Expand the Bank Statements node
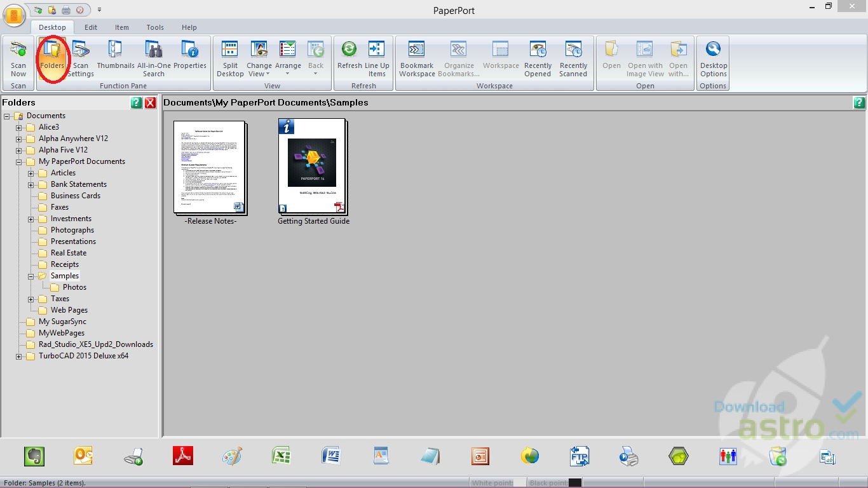Screen dimensions: 868x488 31,184
